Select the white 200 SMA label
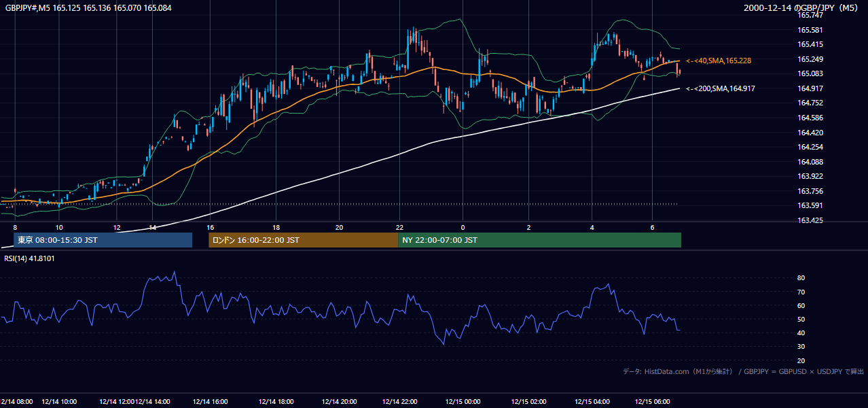Image resolution: width=868 pixels, height=408 pixels. coord(721,88)
